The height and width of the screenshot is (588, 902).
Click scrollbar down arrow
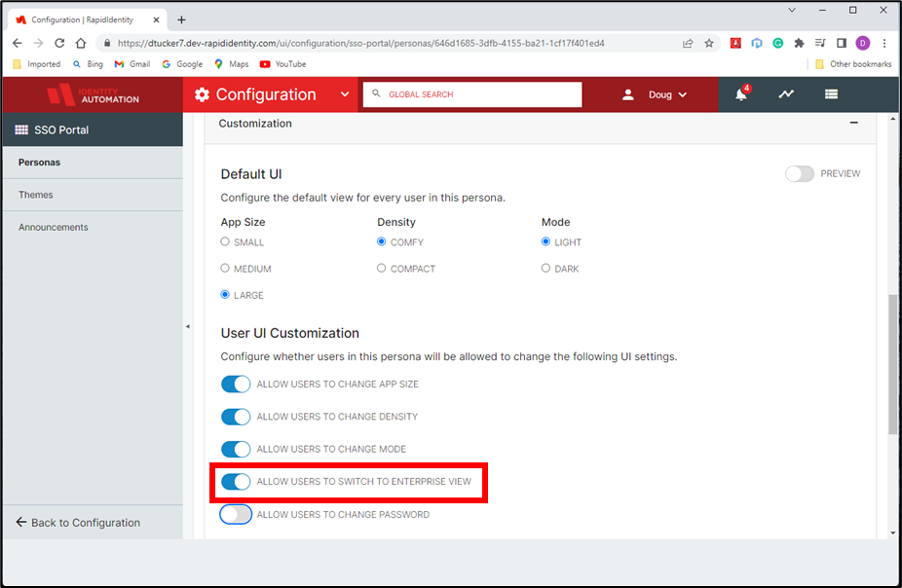[893, 533]
